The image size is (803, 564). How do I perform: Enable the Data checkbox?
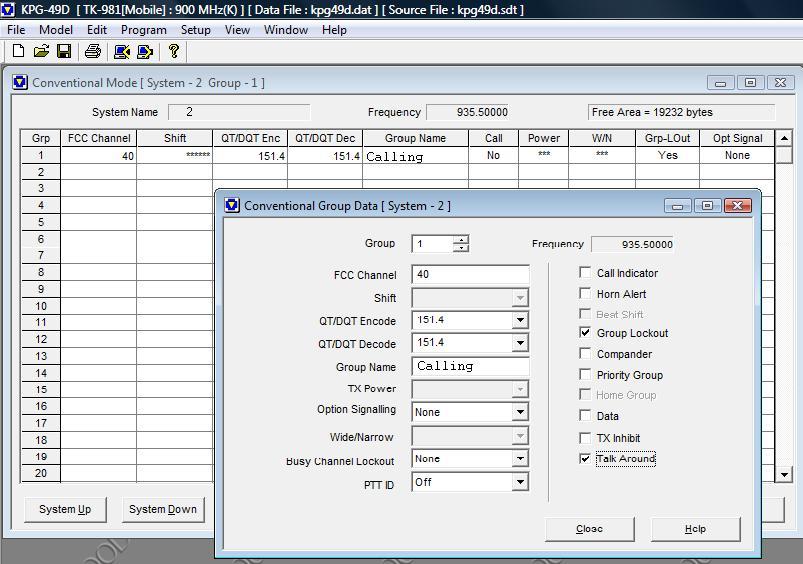pos(585,415)
